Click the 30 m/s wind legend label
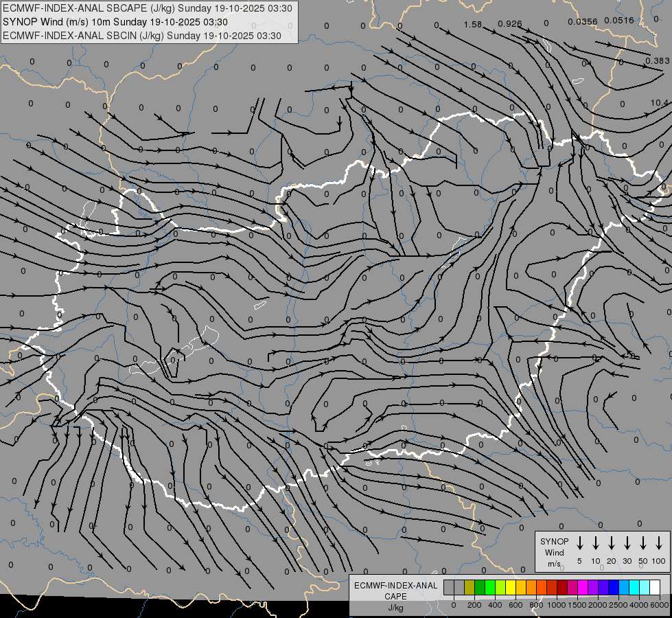This screenshot has width=672, height=618. [x=627, y=561]
